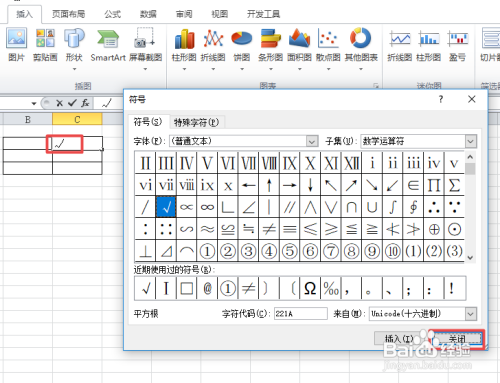Expand the 其他图表 dropdown arrow
The height and width of the screenshot is (383, 500).
pyautogui.click(x=361, y=69)
